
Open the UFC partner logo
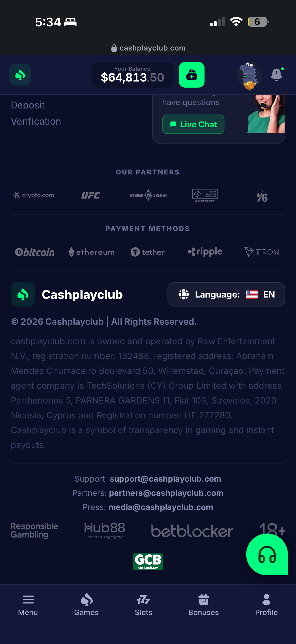click(x=91, y=195)
